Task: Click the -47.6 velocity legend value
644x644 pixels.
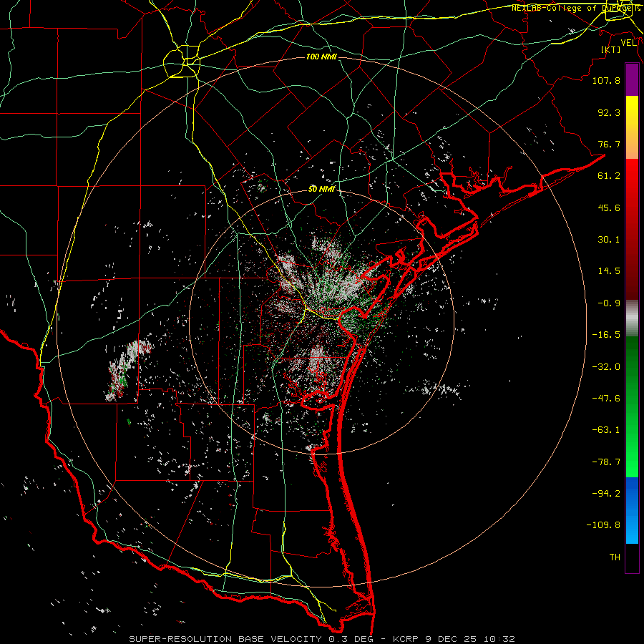Action: click(606, 399)
